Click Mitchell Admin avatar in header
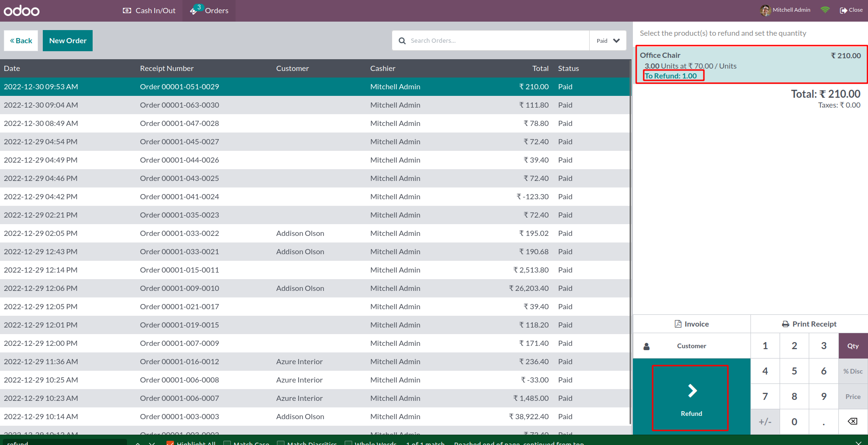This screenshot has height=445, width=868. tap(765, 10)
